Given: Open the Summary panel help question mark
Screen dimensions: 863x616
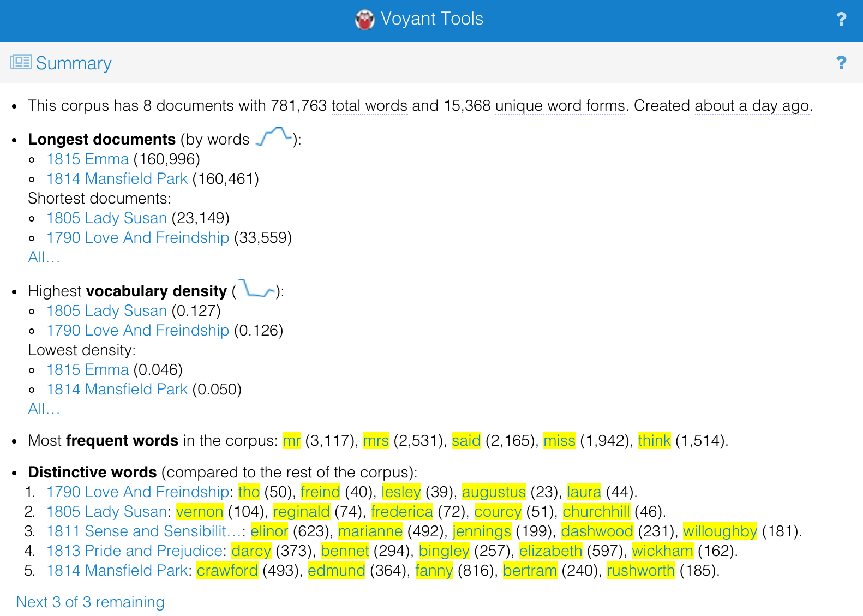Looking at the screenshot, I should (x=841, y=63).
